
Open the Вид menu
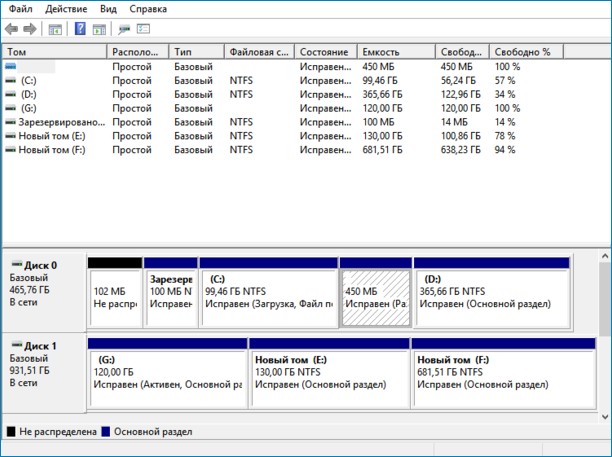click(x=108, y=8)
